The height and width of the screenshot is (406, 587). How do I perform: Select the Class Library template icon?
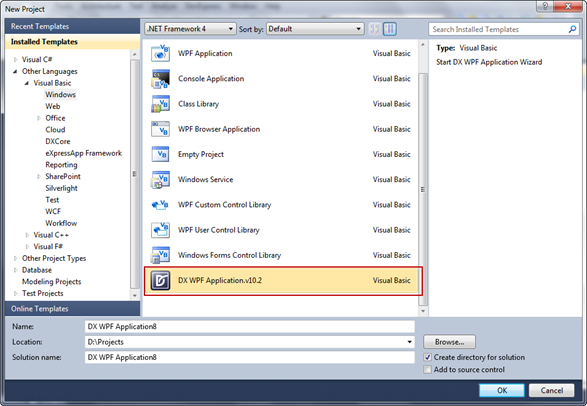160,104
